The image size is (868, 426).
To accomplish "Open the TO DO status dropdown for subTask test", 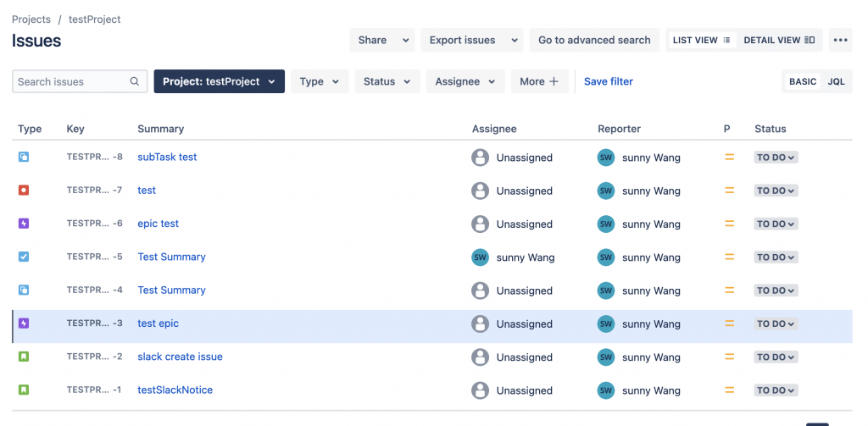I will (776, 158).
